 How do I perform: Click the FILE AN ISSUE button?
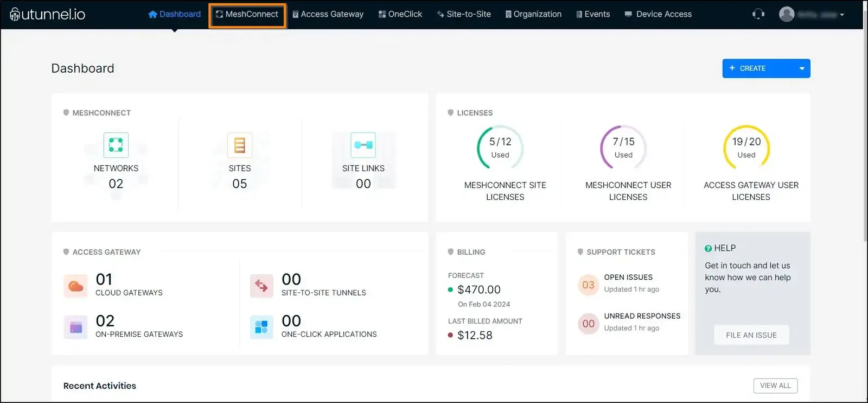point(751,335)
